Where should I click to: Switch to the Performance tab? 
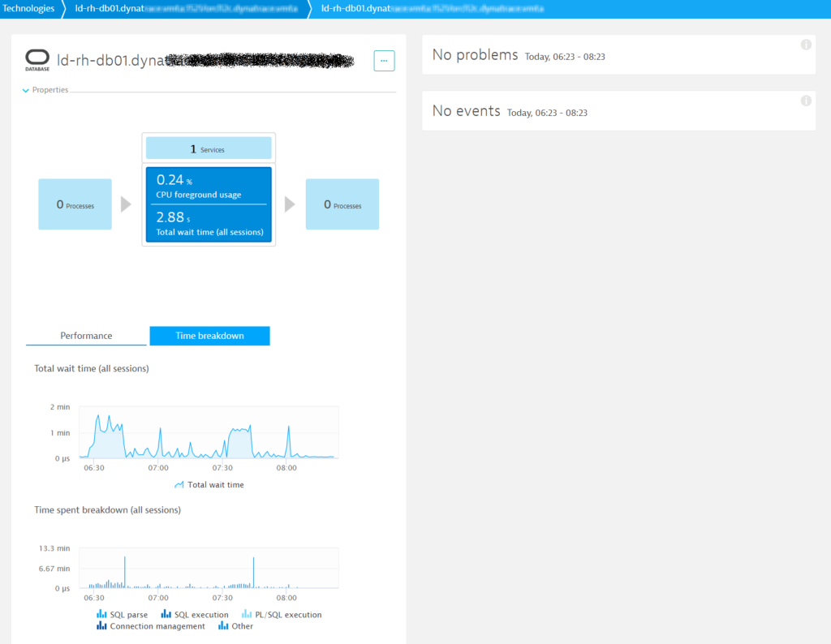86,336
